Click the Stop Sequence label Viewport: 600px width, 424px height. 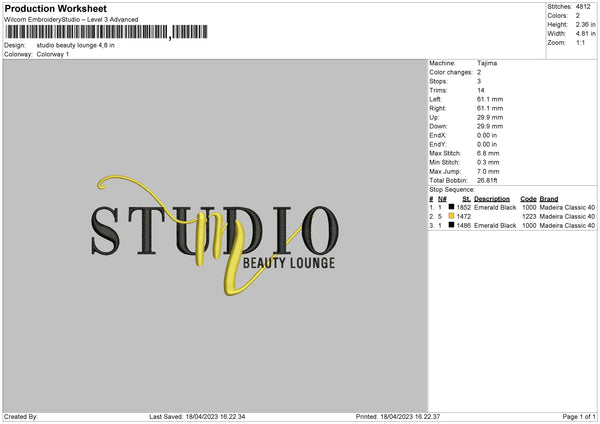click(452, 190)
